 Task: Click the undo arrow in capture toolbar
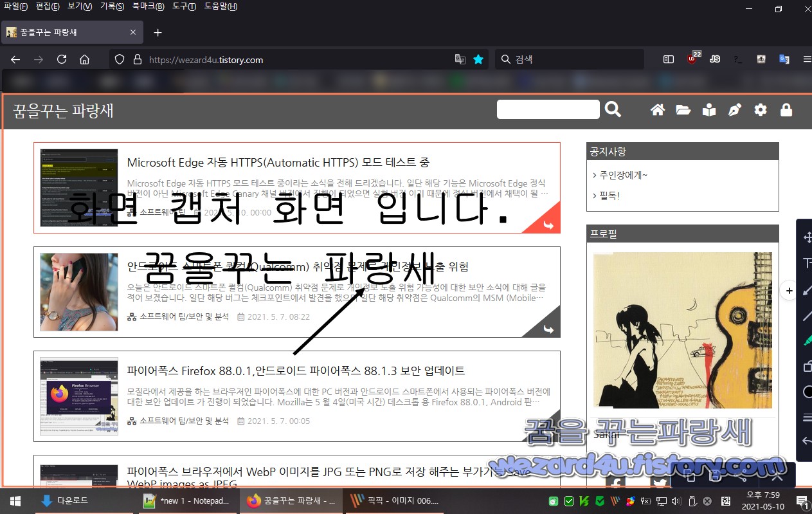pyautogui.click(x=807, y=441)
